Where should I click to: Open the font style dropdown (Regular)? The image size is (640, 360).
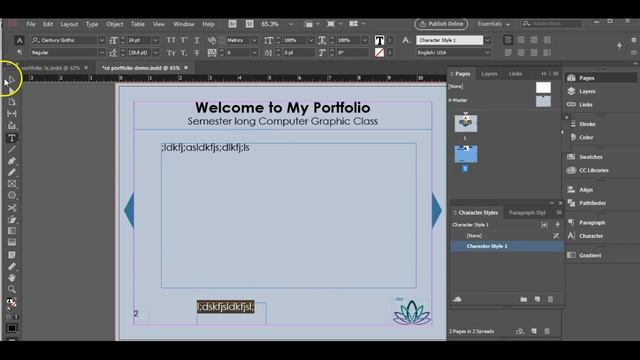(102, 53)
